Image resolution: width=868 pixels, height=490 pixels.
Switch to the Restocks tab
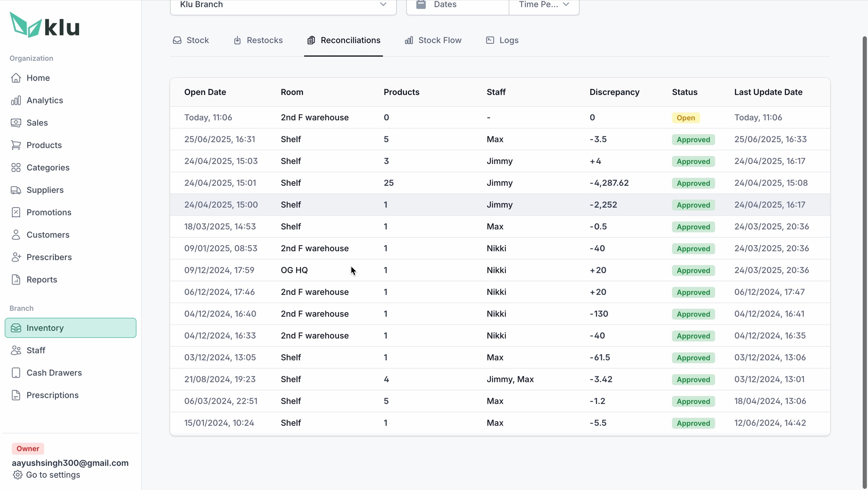click(258, 40)
